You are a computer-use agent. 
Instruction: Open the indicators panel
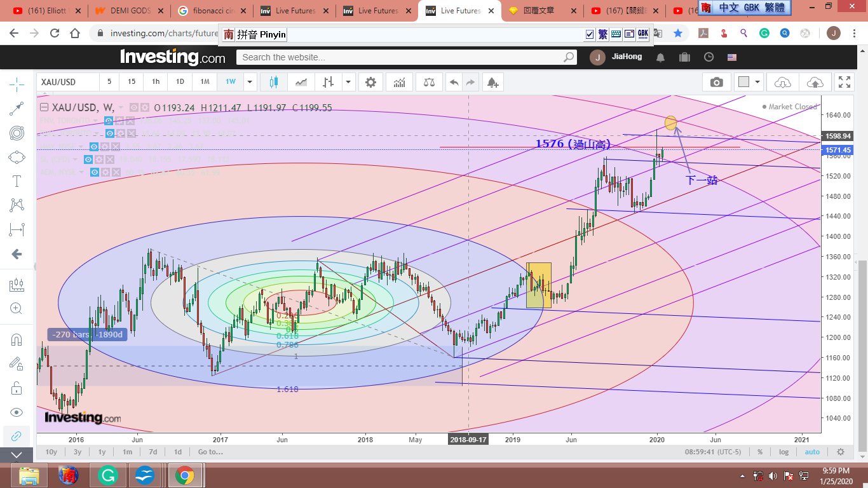coord(400,82)
